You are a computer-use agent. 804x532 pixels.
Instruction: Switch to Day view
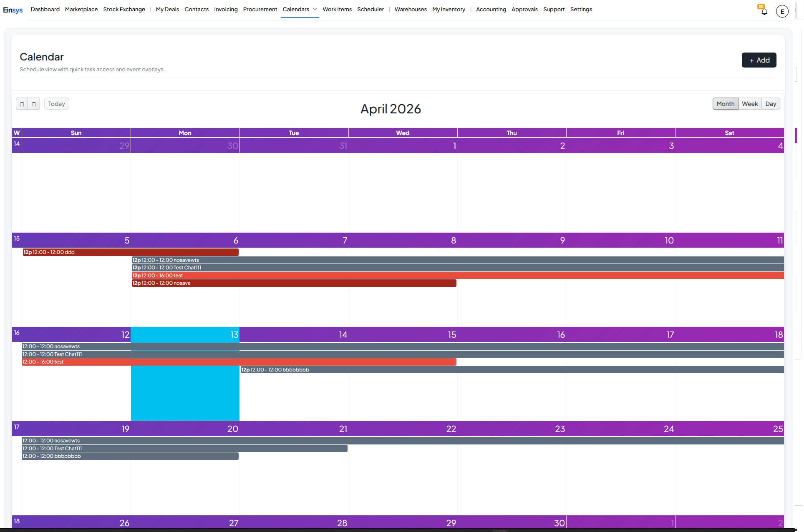click(770, 104)
